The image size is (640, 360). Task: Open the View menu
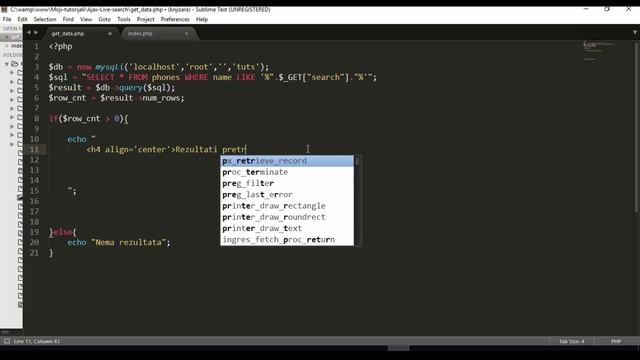[86, 19]
